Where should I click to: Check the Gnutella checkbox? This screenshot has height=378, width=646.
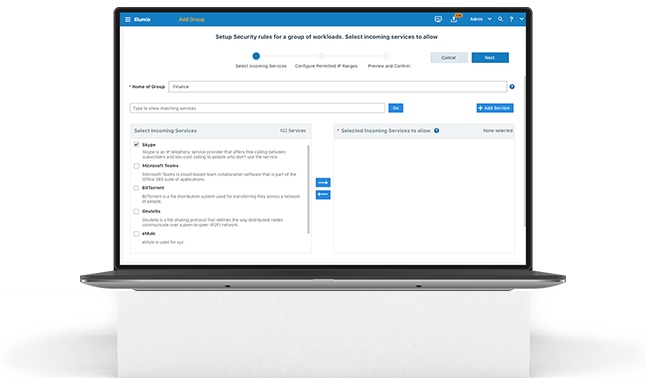tap(136, 211)
